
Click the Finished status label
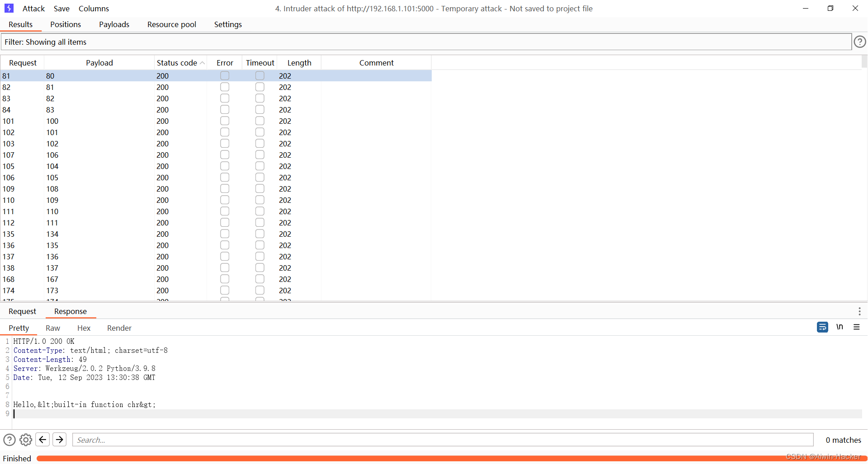[x=17, y=458]
